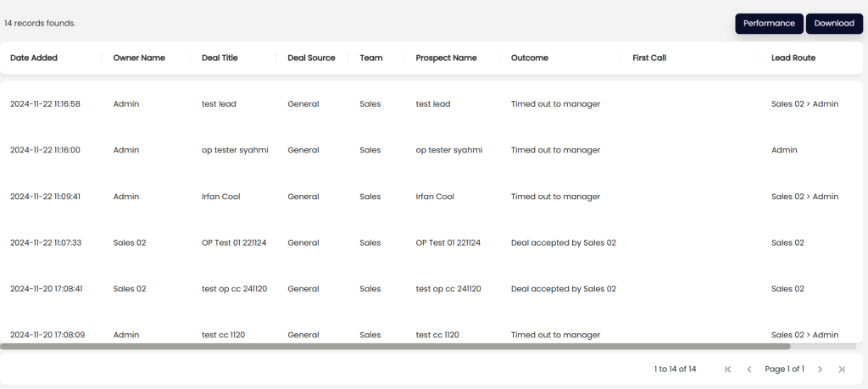868x389 pixels.
Task: Open prospect 'test op cc 241120' link
Action: [x=448, y=289]
